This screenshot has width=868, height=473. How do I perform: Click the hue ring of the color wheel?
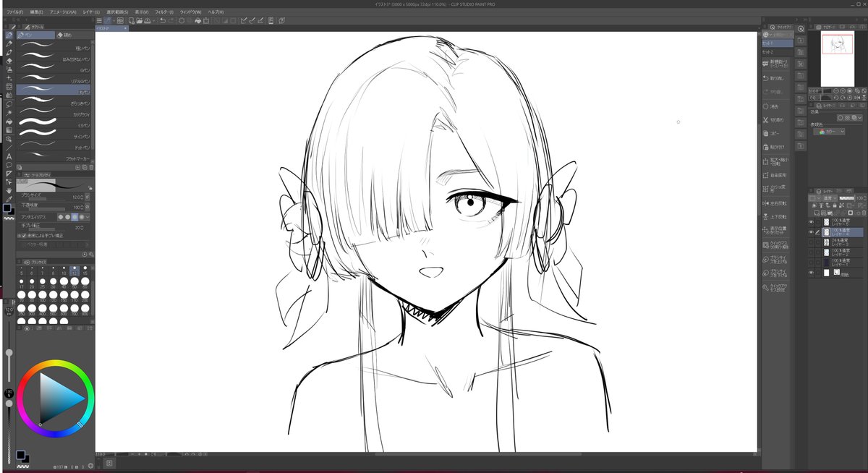(x=56, y=365)
